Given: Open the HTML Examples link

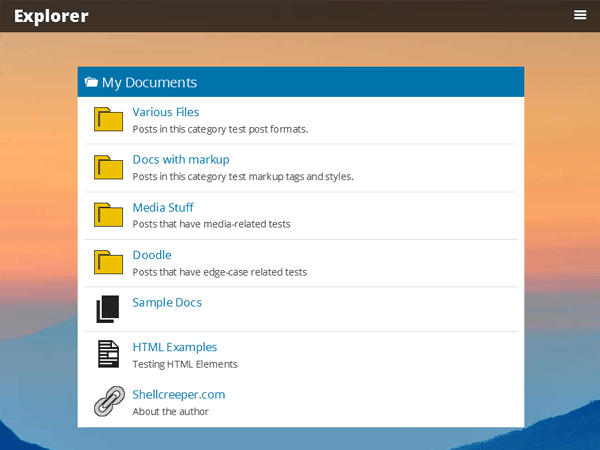Looking at the screenshot, I should (174, 347).
